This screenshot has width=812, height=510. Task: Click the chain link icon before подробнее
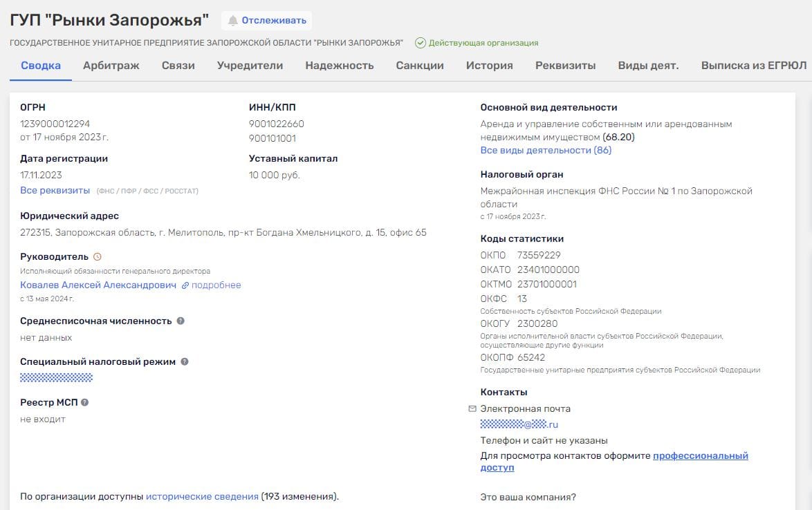(x=185, y=285)
